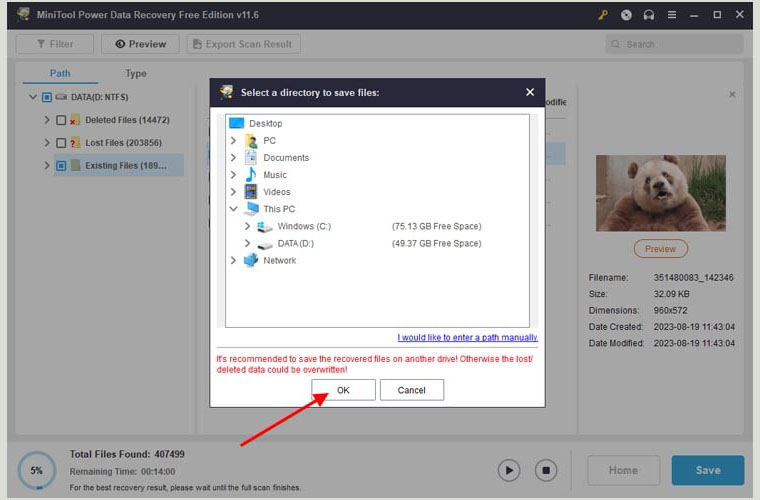The height and width of the screenshot is (500, 760).
Task: Click the OK button
Action: pos(343,390)
